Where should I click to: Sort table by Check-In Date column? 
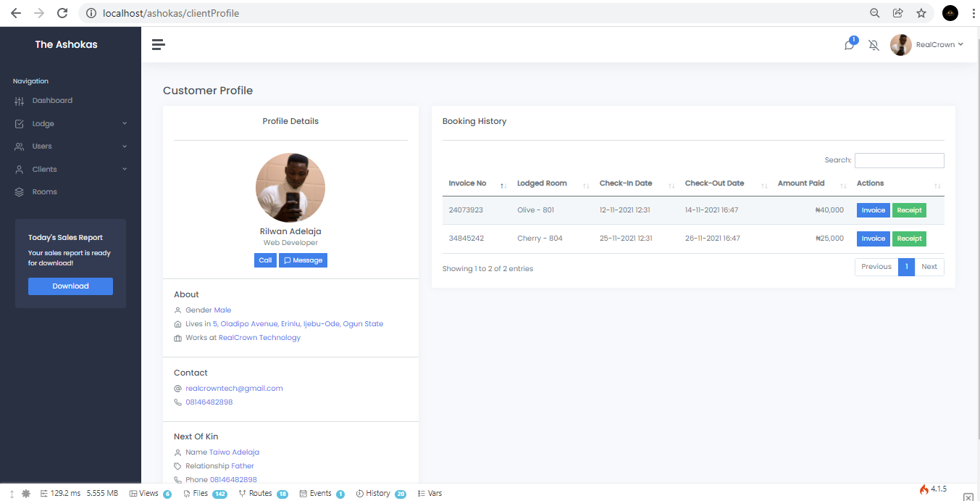pyautogui.click(x=637, y=183)
